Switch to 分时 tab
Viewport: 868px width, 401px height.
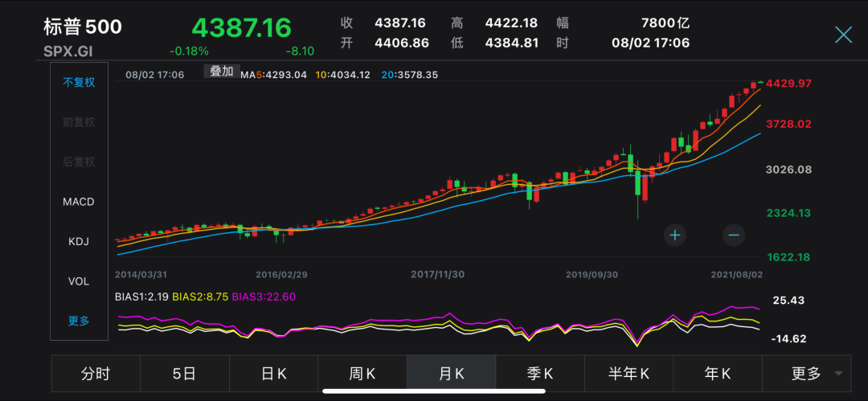[96, 374]
